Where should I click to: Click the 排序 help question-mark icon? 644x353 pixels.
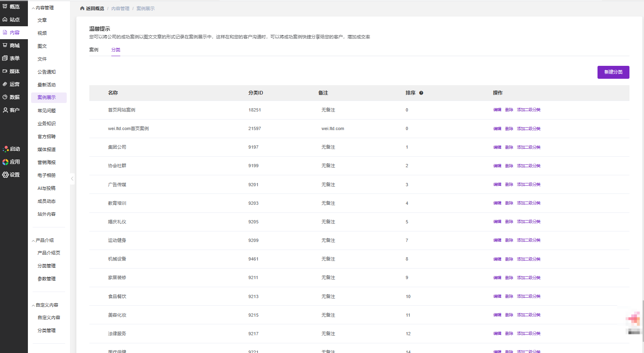421,93
